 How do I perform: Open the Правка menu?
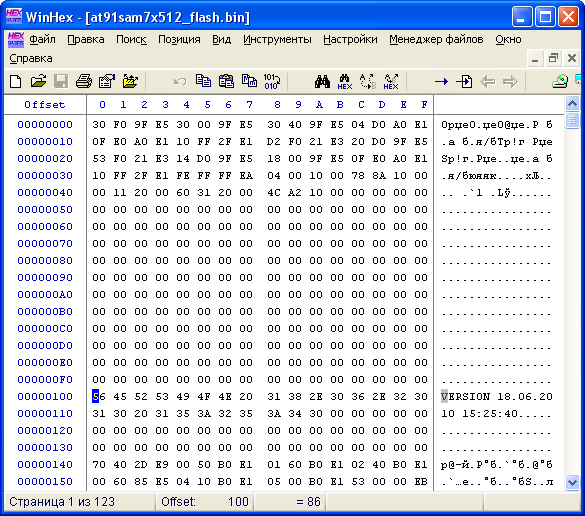[x=86, y=39]
